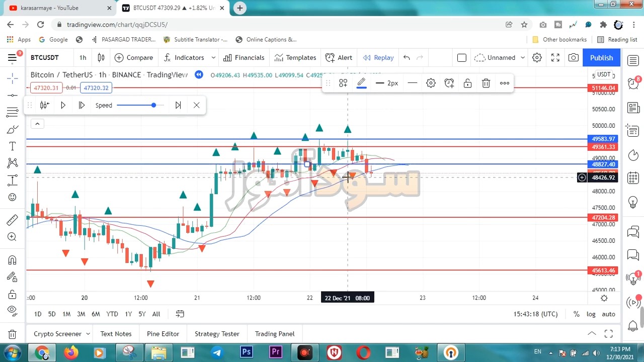Delete the selected drawing
Screen dimensions: 644x362
click(x=486, y=83)
